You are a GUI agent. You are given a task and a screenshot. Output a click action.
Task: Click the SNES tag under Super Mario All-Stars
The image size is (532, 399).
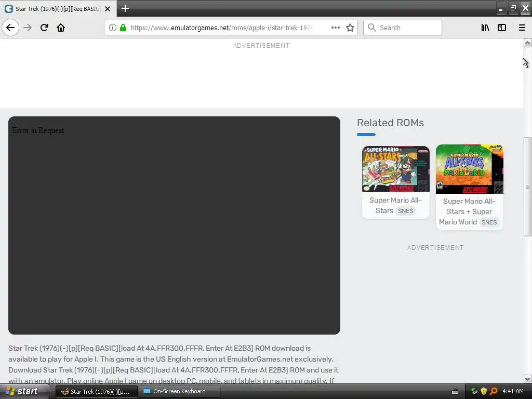pyautogui.click(x=405, y=211)
